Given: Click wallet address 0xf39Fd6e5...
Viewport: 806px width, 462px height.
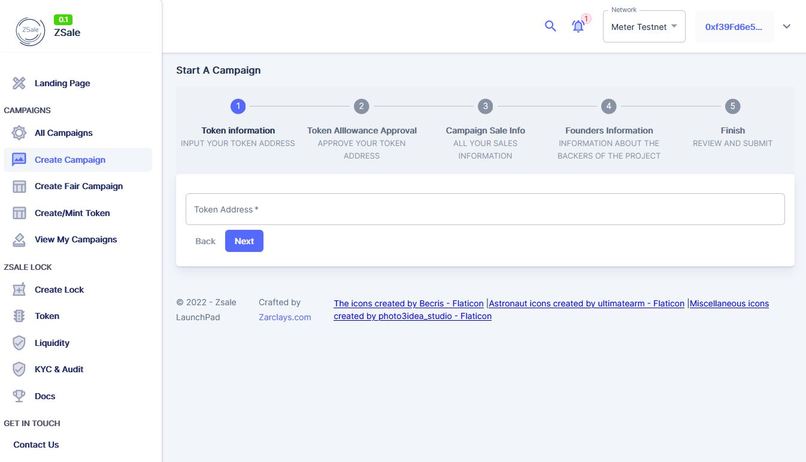Looking at the screenshot, I should [x=734, y=27].
